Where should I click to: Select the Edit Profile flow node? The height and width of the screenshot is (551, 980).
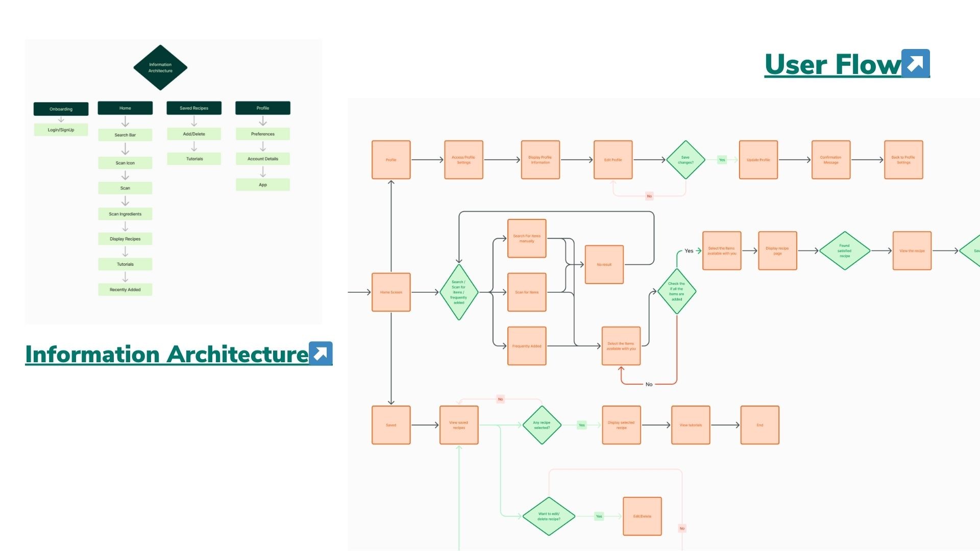613,160
